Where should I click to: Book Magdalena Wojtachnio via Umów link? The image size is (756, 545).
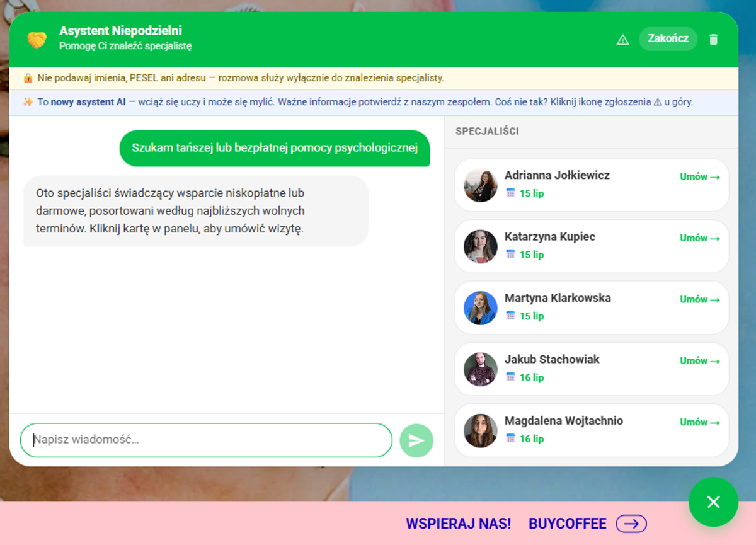tap(699, 423)
